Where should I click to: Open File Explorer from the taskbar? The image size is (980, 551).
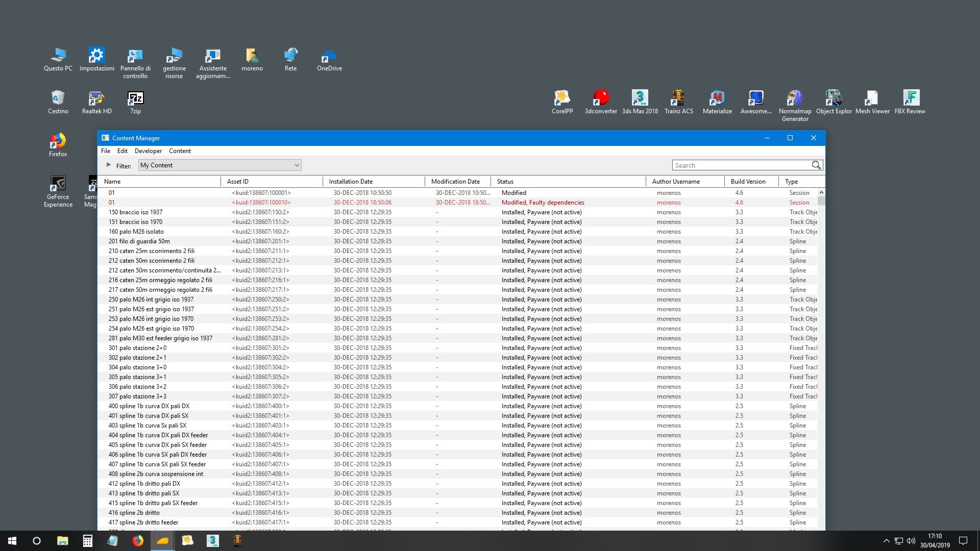tap(62, 541)
